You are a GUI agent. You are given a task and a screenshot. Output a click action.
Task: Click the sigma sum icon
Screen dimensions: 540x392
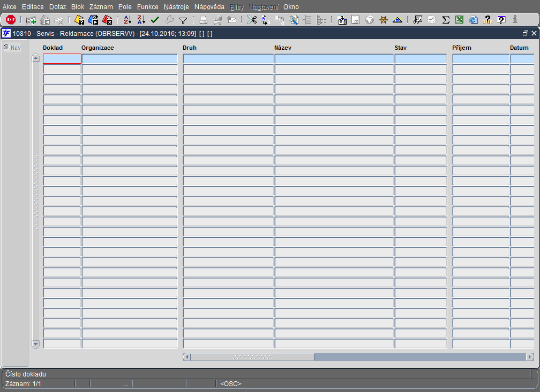446,20
